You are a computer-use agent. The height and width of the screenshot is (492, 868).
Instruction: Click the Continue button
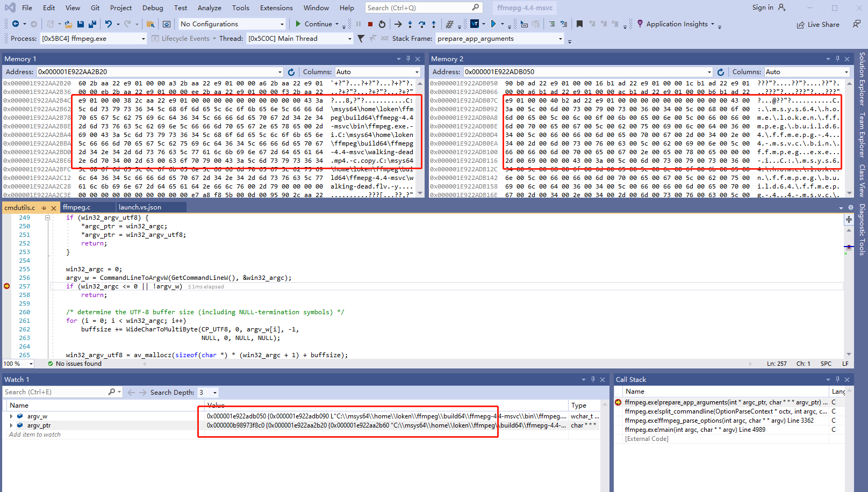pyautogui.click(x=313, y=24)
